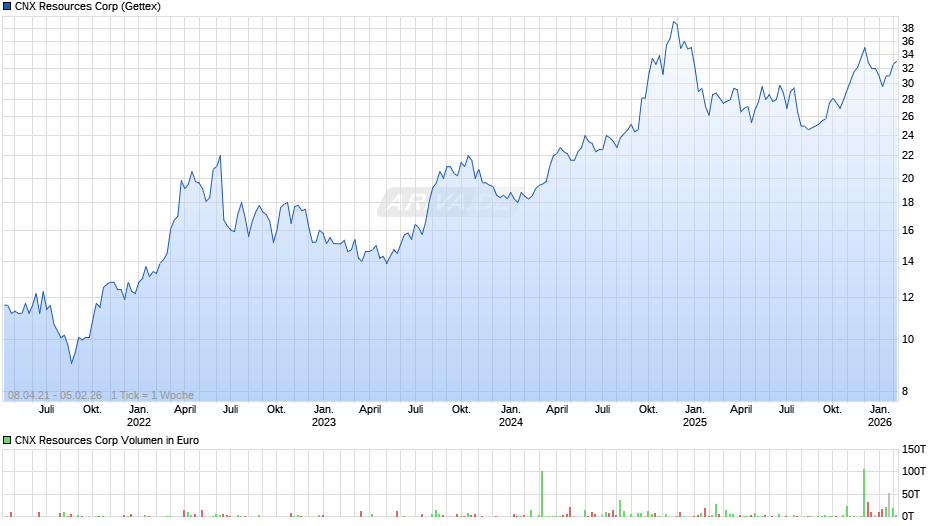
Task: Click the '1 Tick = 1 Woche' label
Action: pyautogui.click(x=152, y=395)
